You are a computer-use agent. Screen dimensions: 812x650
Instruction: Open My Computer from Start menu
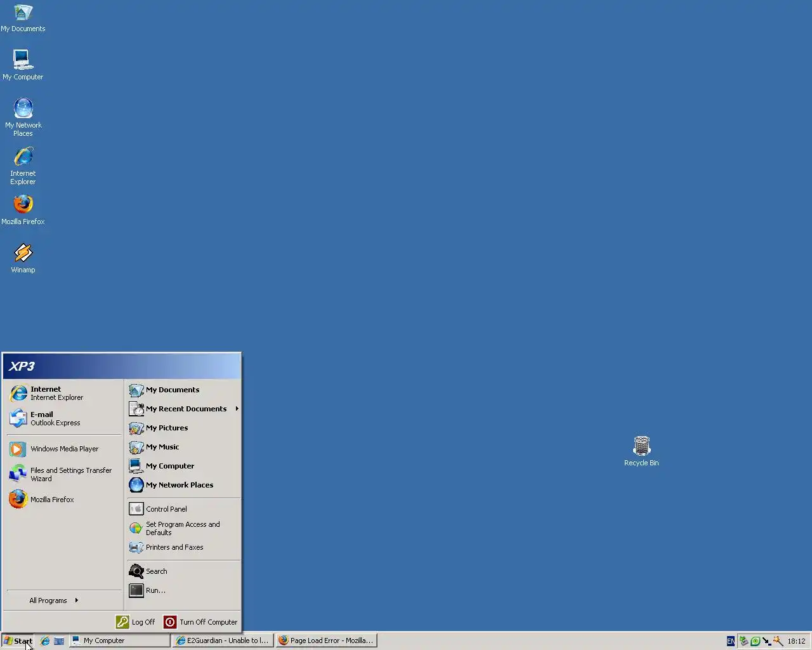click(x=184, y=466)
